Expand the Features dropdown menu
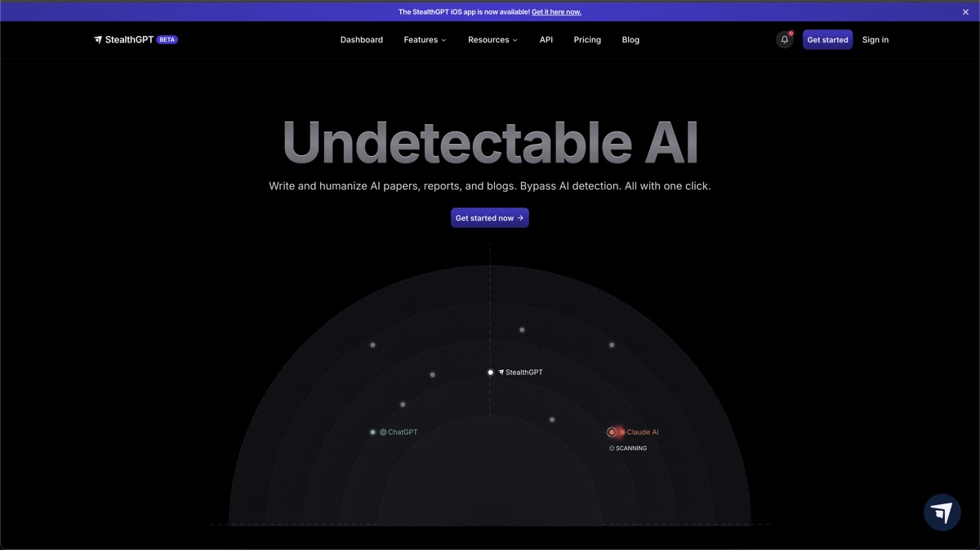The height and width of the screenshot is (550, 980). pyautogui.click(x=425, y=39)
